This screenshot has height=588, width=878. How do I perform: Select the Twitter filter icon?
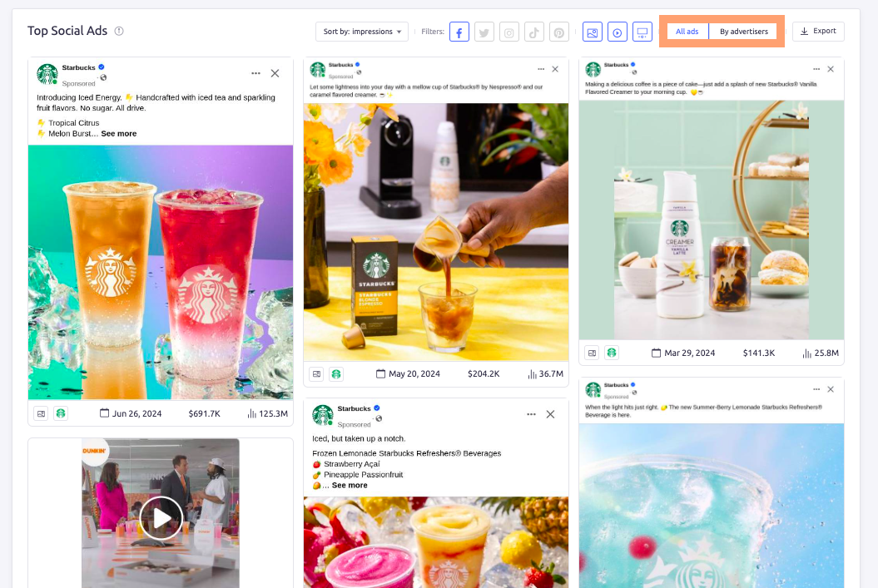click(484, 31)
